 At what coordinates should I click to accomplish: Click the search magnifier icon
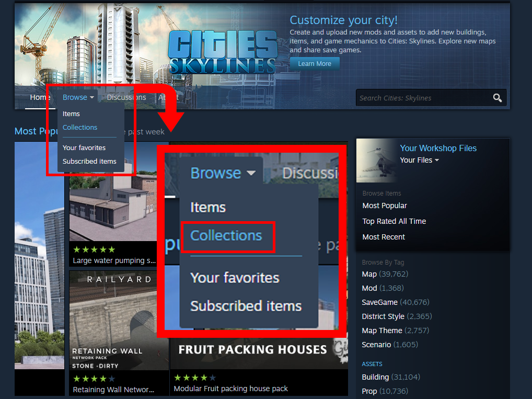497,98
